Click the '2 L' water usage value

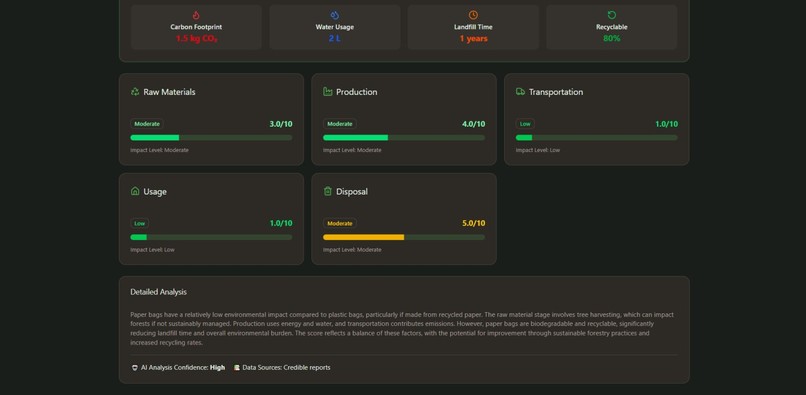tap(335, 39)
